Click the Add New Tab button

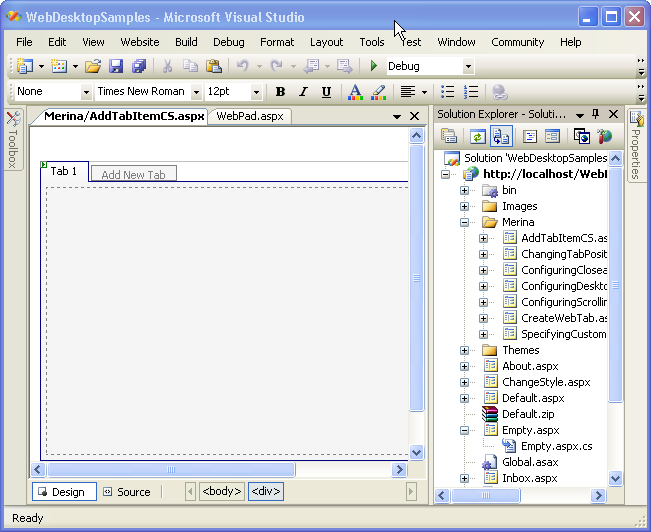pos(133,175)
